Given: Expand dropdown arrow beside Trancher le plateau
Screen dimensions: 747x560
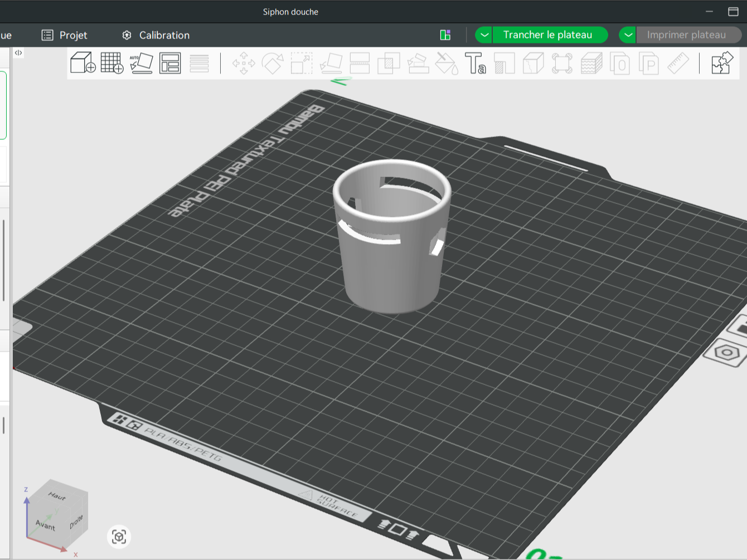Looking at the screenshot, I should (x=484, y=35).
